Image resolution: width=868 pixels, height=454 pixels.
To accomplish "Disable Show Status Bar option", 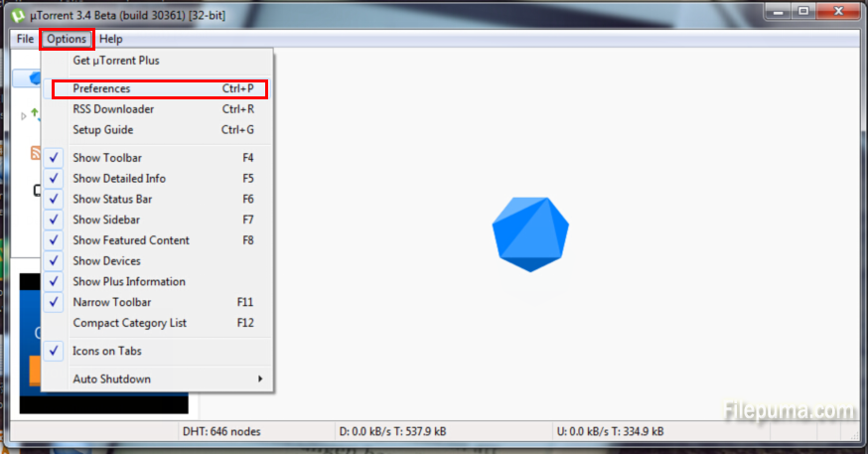I will [112, 199].
